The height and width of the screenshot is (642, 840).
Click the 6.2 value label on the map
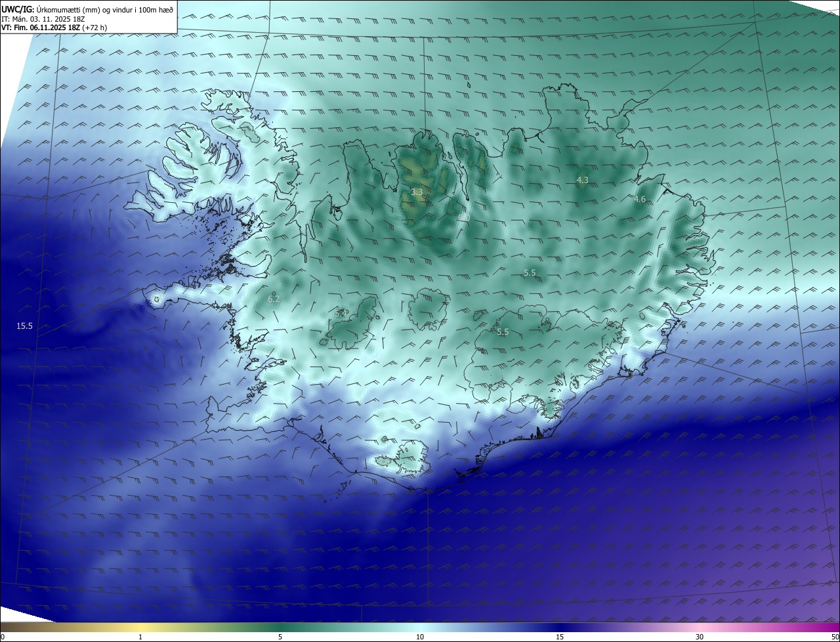coord(274,299)
